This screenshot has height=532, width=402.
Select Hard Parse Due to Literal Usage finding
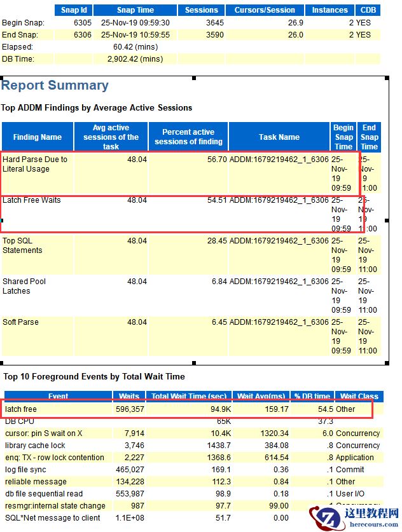pos(34,164)
